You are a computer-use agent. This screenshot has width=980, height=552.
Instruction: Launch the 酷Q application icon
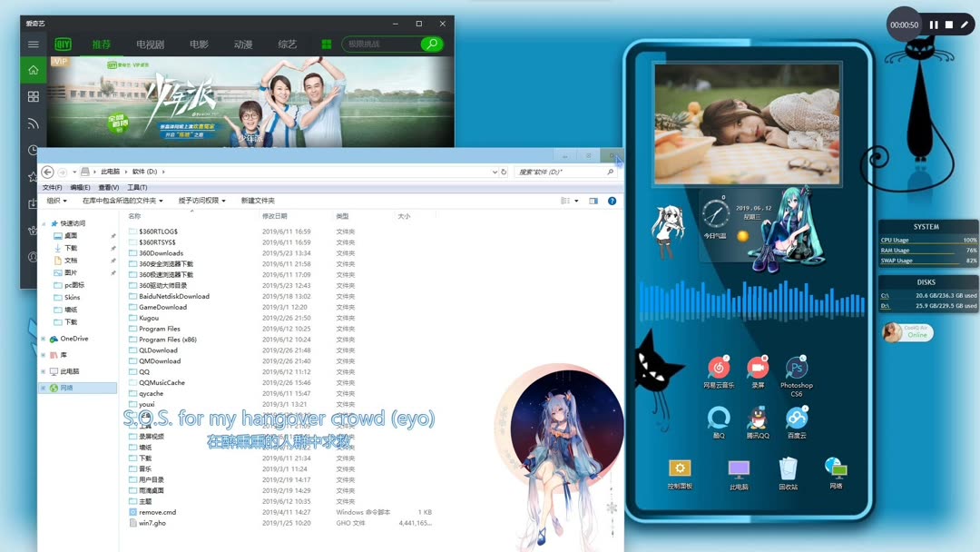click(720, 419)
